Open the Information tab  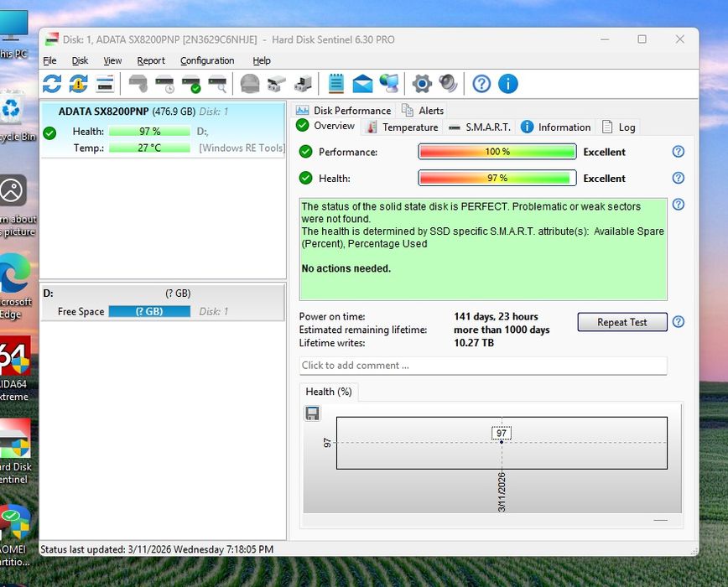click(556, 127)
